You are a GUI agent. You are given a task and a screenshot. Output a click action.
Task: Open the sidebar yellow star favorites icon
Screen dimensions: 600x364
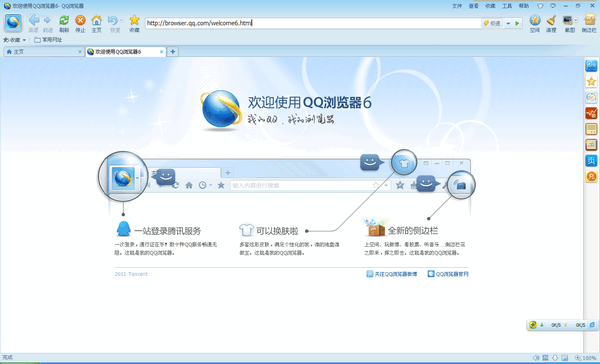pos(591,82)
